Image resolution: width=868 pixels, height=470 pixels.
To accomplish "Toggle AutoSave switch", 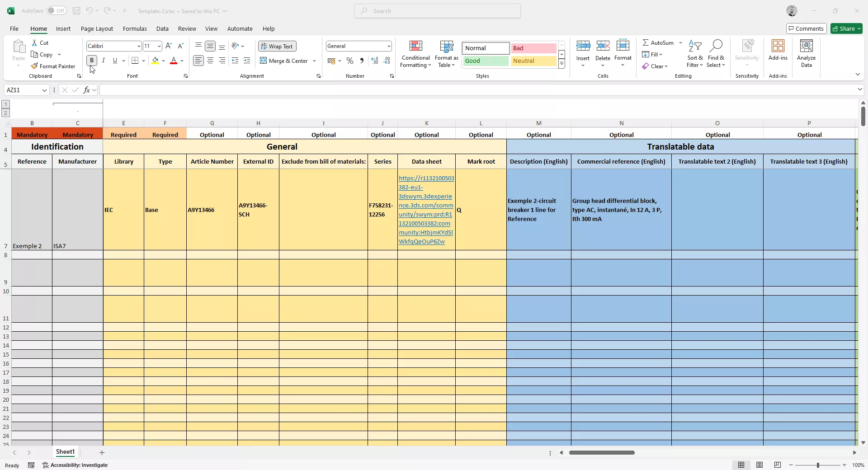I will click(x=57, y=11).
